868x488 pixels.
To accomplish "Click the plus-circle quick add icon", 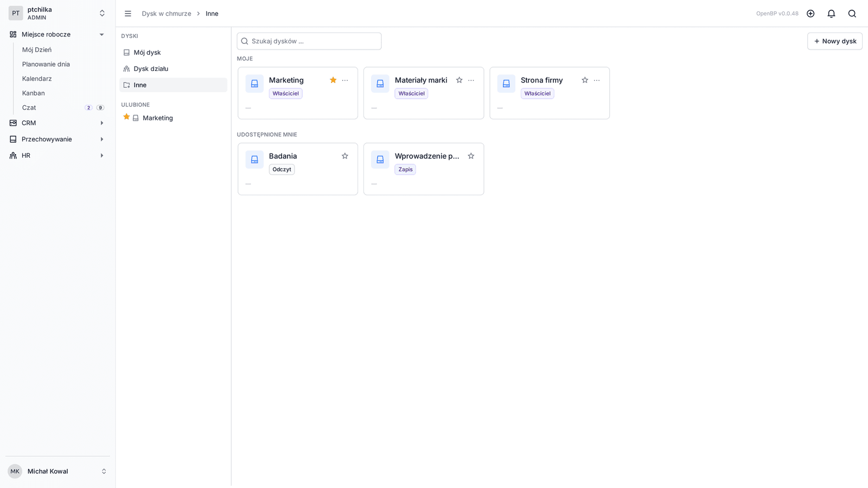I will (810, 14).
